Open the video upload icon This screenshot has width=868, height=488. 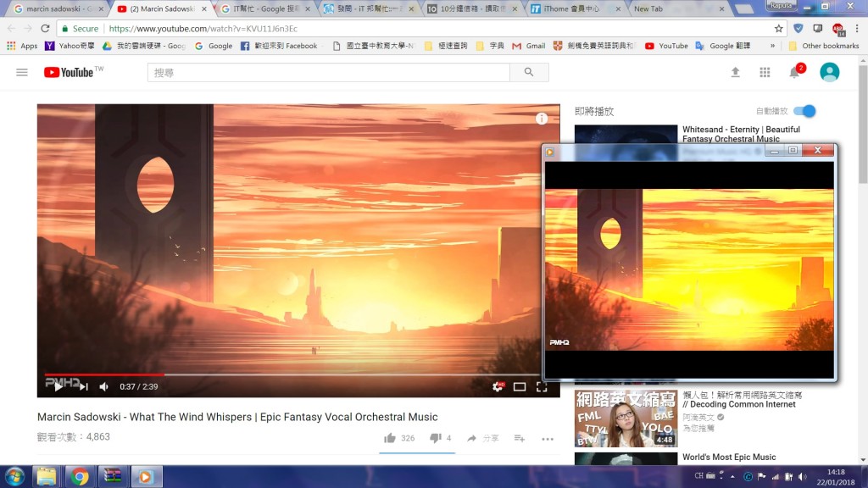pos(735,72)
